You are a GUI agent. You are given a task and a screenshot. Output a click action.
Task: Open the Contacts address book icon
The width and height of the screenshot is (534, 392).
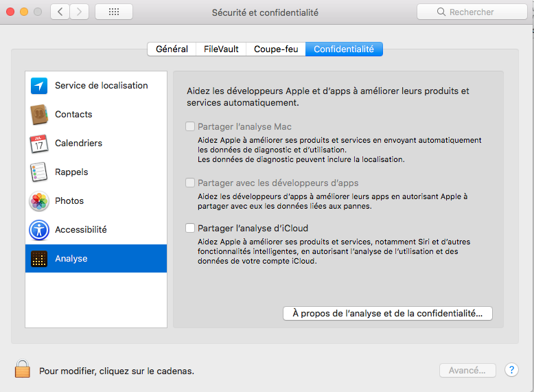pyautogui.click(x=39, y=115)
